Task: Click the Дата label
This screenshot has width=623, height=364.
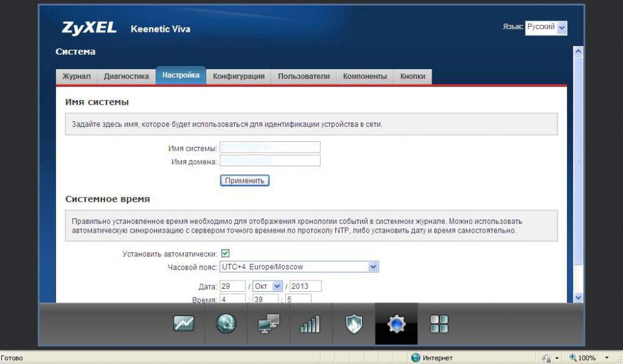Action: pyautogui.click(x=208, y=287)
